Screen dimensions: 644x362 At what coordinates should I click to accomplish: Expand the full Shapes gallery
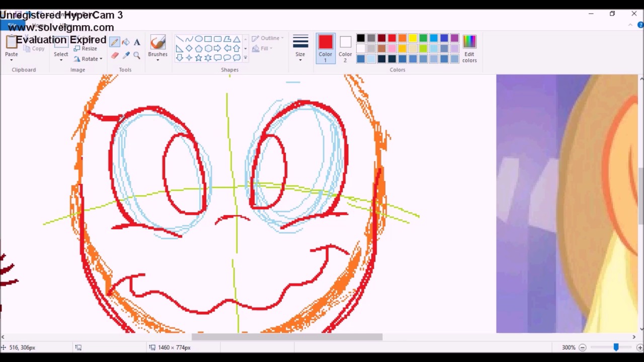click(246, 57)
